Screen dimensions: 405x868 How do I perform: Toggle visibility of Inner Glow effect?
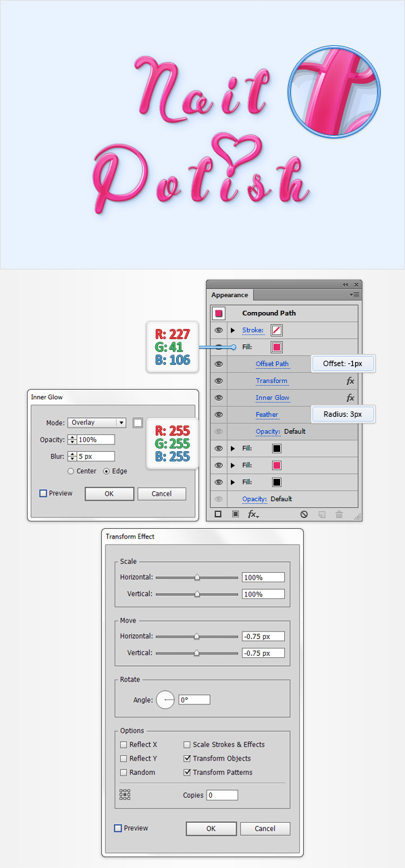point(218,398)
